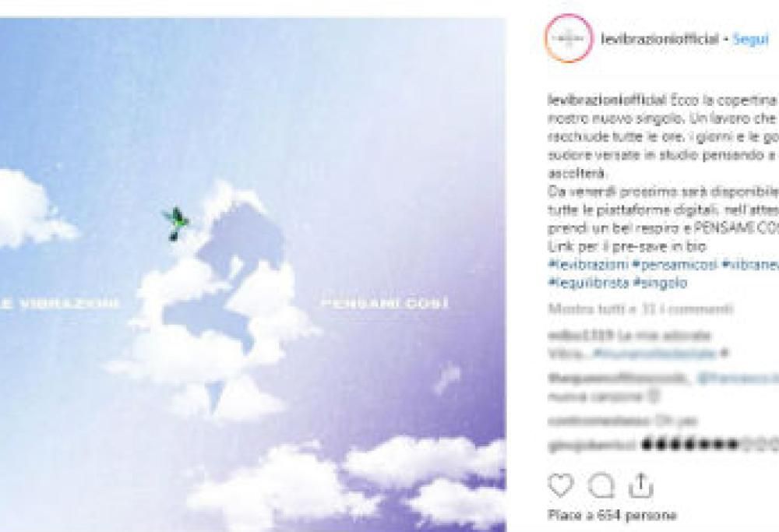Open the Pensami Così cover image
This screenshot has width=779, height=532.
[253, 275]
